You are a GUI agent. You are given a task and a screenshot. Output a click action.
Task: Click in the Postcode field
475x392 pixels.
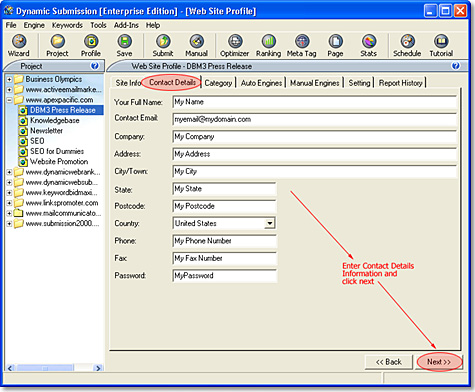(x=225, y=206)
